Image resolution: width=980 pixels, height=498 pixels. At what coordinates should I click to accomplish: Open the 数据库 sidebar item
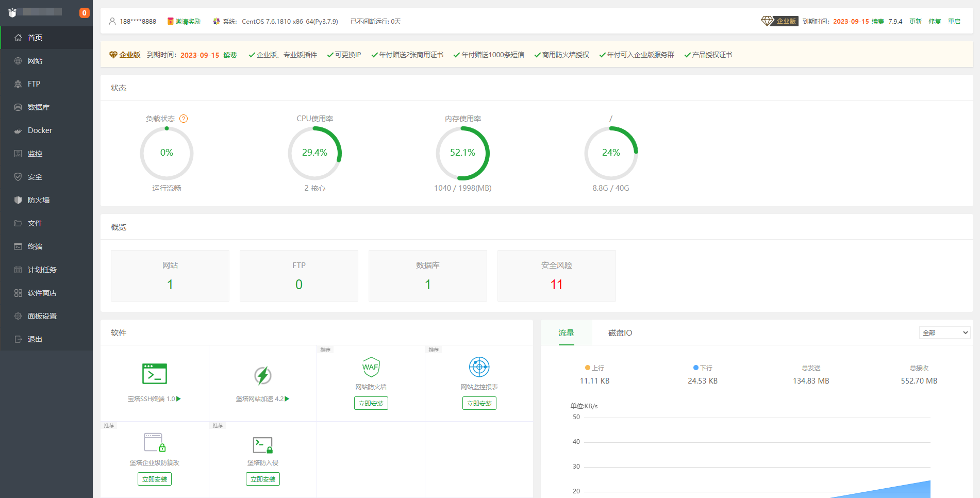coord(46,107)
